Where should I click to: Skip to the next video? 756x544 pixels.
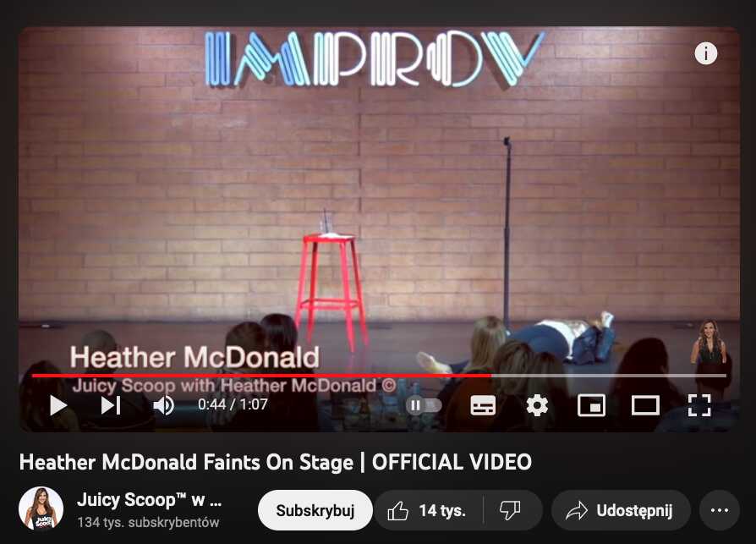(111, 405)
